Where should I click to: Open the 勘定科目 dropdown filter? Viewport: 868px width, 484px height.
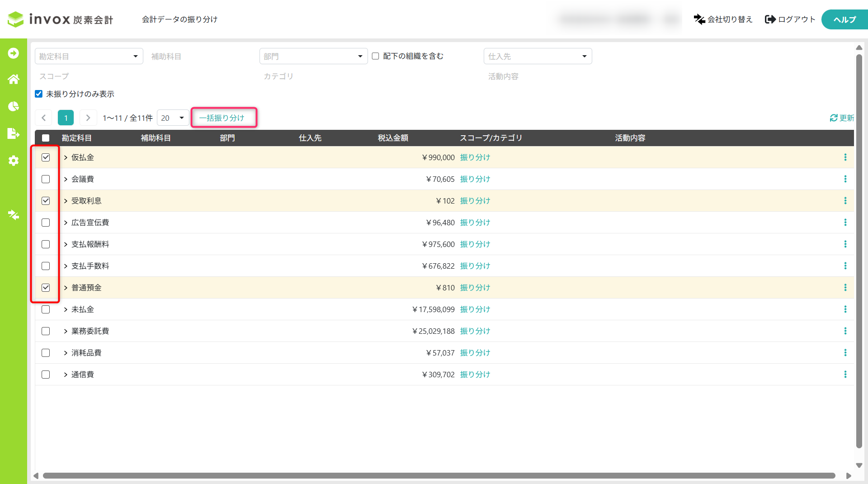pos(89,56)
